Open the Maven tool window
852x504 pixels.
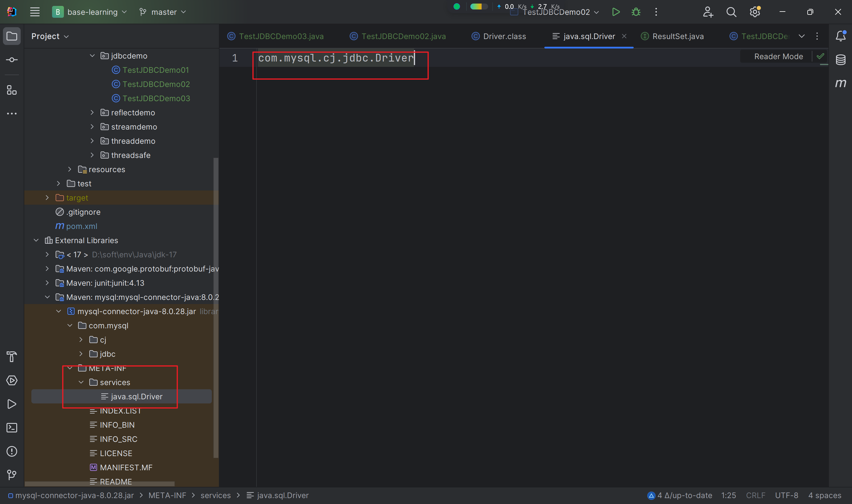tap(840, 83)
